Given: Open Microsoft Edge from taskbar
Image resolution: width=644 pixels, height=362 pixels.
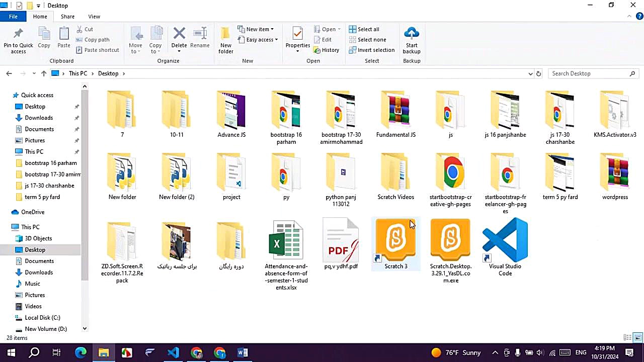Looking at the screenshot, I should pyautogui.click(x=80, y=352).
